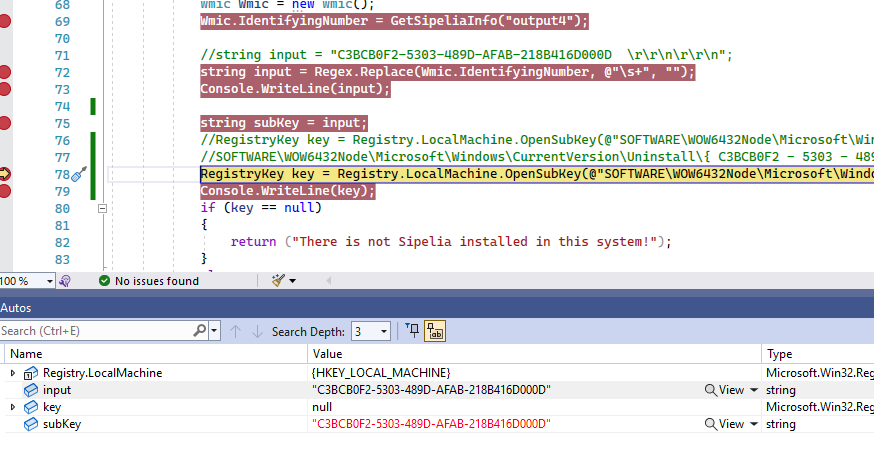The height and width of the screenshot is (459, 874).
Task: Expand the Registry.LocalMachine row
Action: pyautogui.click(x=13, y=373)
